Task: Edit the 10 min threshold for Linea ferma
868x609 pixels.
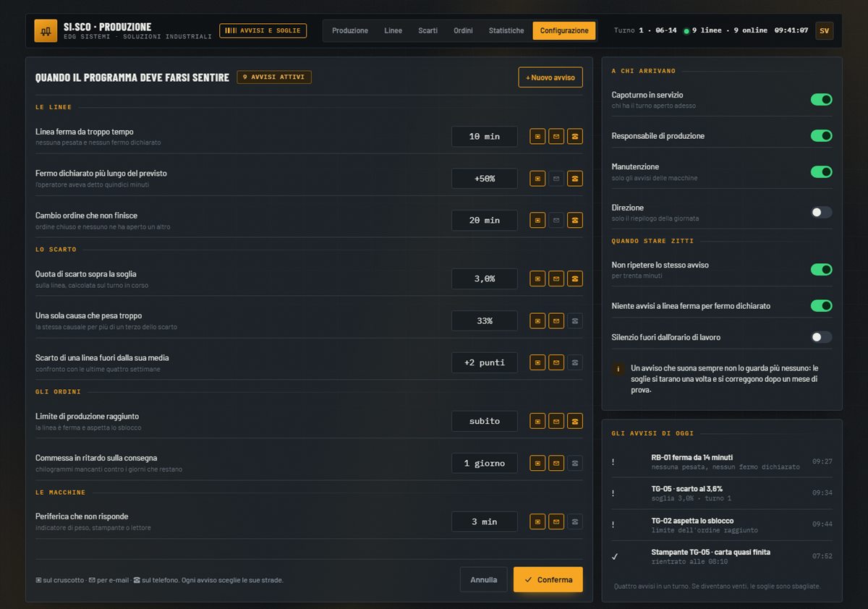Action: tap(485, 136)
